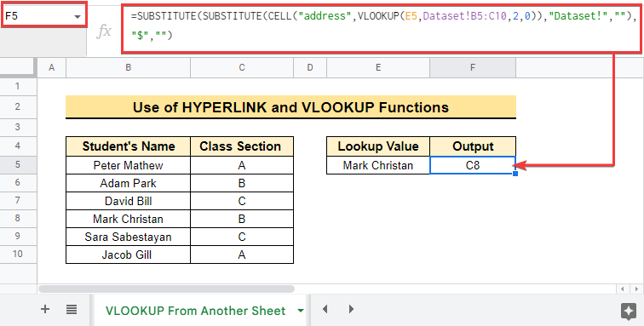The width and height of the screenshot is (644, 326).
Task: Select cell containing Mark Christan lookup value
Action: 378,165
